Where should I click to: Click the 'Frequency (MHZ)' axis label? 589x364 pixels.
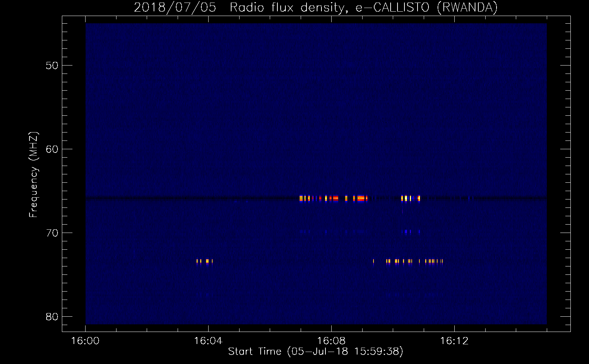click(x=33, y=175)
